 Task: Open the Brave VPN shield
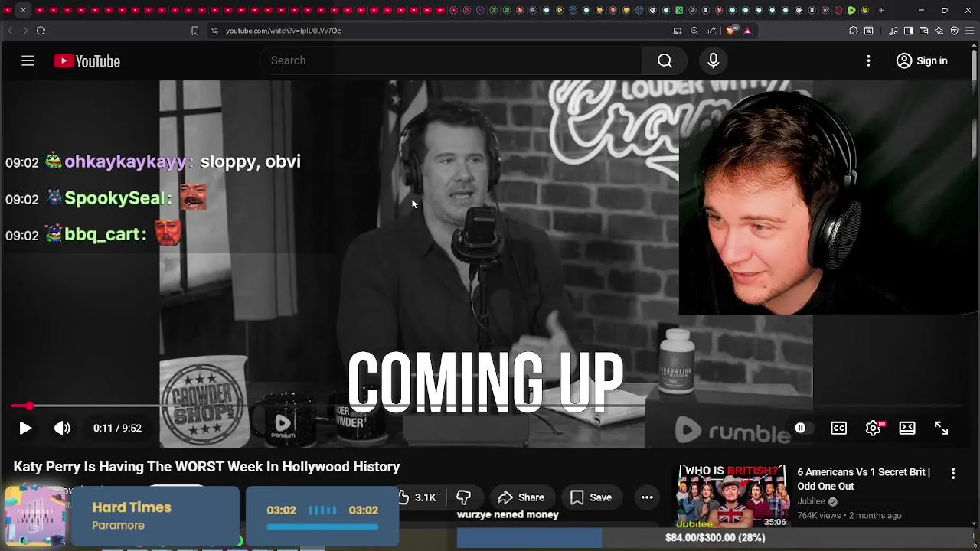click(x=955, y=31)
